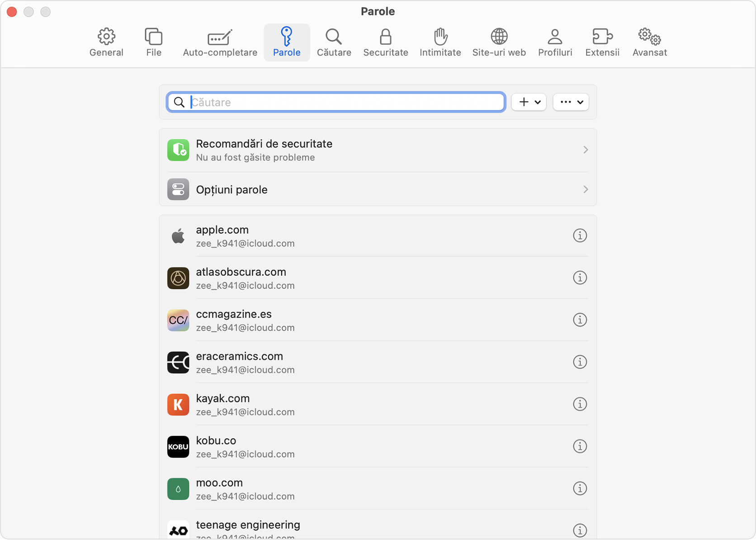Select the ccmagazine.es entry

[x=378, y=320]
